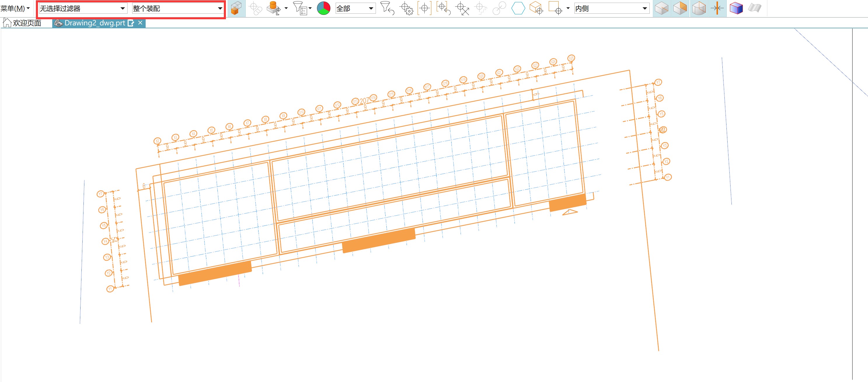Screen dimensions: 868x382
Task: Toggle the grey cube with orange edge line
Action: (x=661, y=8)
